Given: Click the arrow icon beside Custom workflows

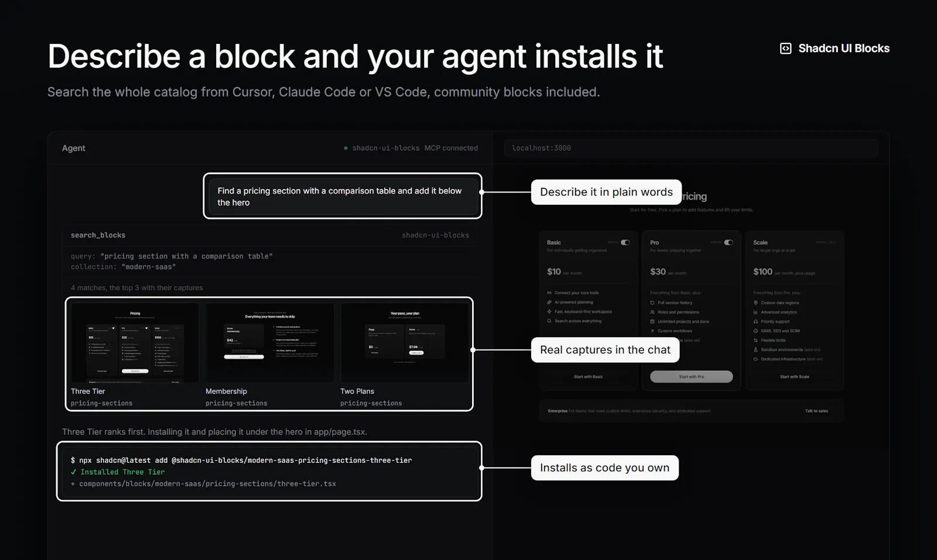Looking at the screenshot, I should pyautogui.click(x=652, y=331).
